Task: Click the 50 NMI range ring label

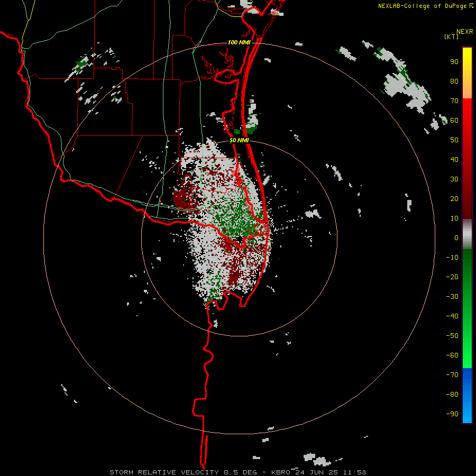Action: [x=239, y=140]
